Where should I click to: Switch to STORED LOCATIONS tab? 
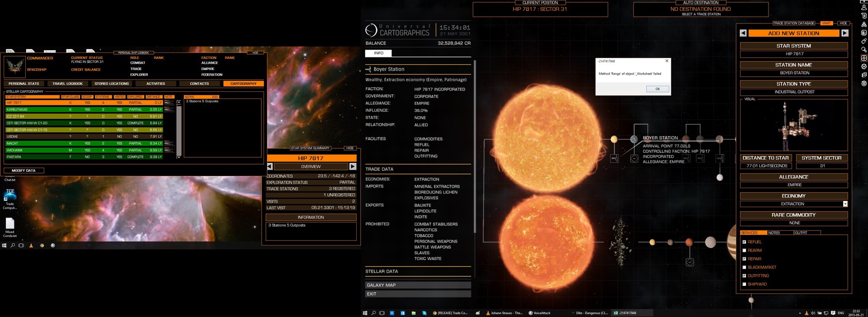click(112, 84)
